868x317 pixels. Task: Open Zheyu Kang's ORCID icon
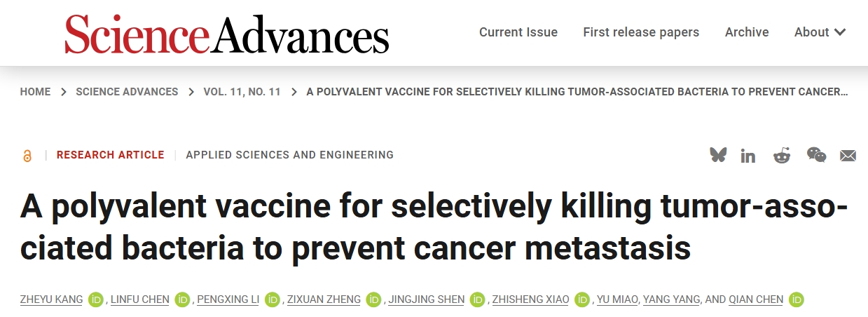point(97,299)
